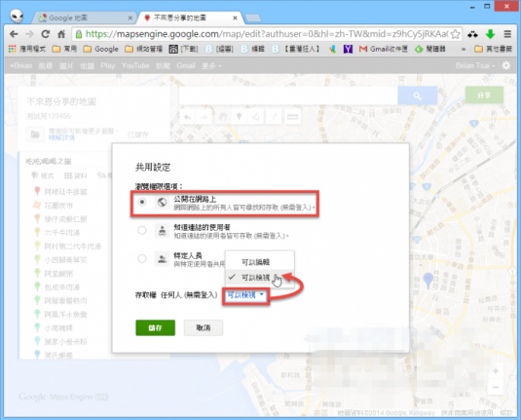521x420 pixels.
Task: Click the browser address bar
Action: [266, 34]
